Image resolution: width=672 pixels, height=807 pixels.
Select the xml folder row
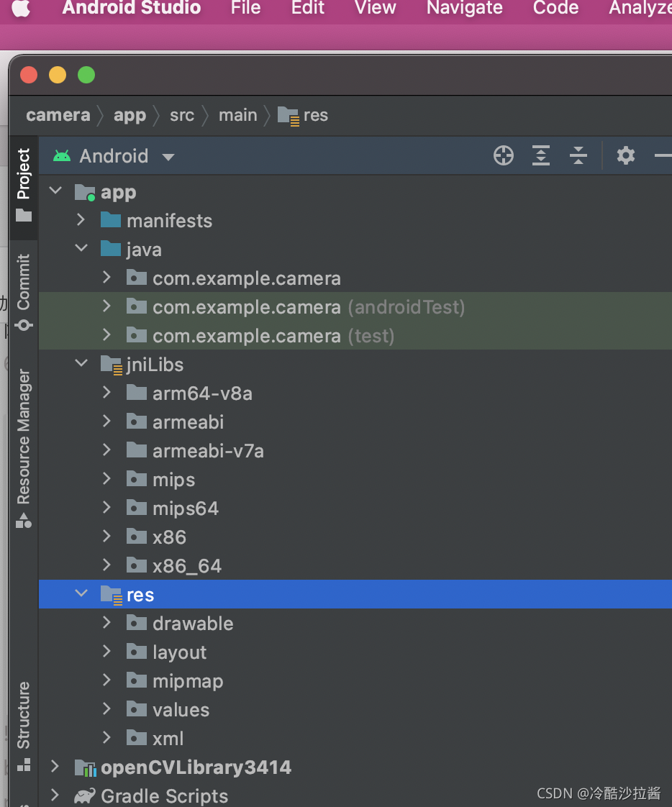point(355,739)
